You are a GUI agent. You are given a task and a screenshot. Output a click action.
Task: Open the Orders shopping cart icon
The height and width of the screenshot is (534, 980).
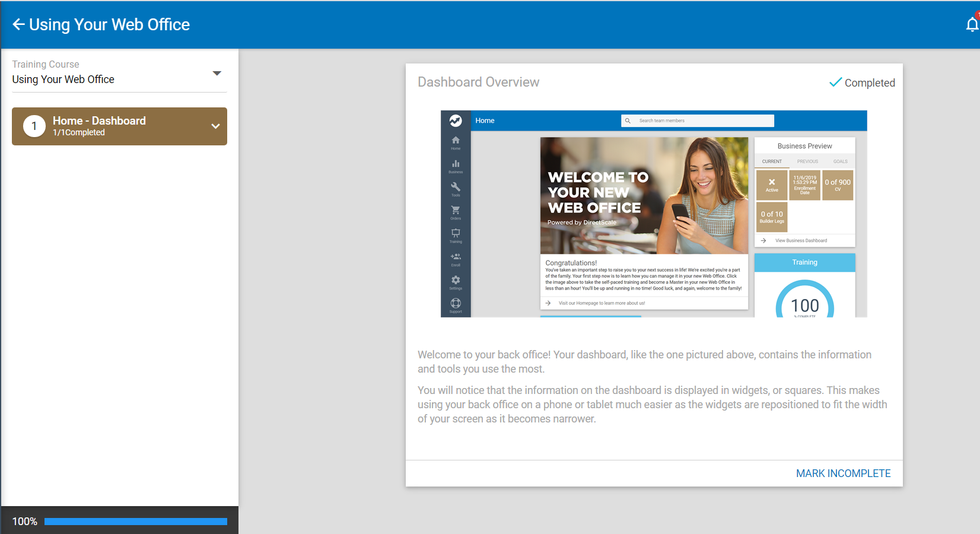click(456, 211)
